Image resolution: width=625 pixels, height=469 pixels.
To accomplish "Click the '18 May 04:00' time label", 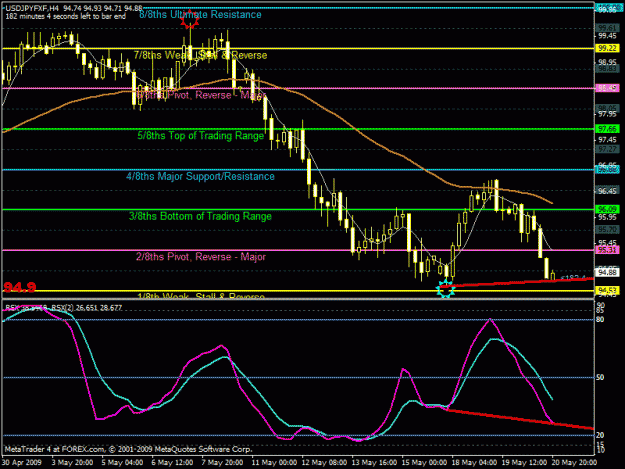I will pyautogui.click(x=475, y=463).
